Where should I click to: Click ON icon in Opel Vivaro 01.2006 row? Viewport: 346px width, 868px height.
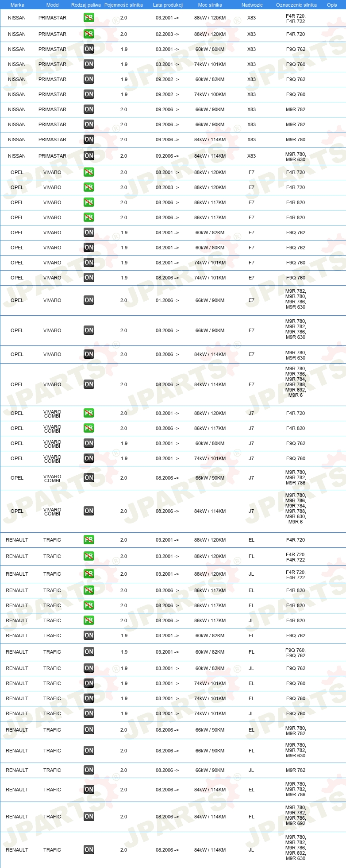pyautogui.click(x=89, y=300)
